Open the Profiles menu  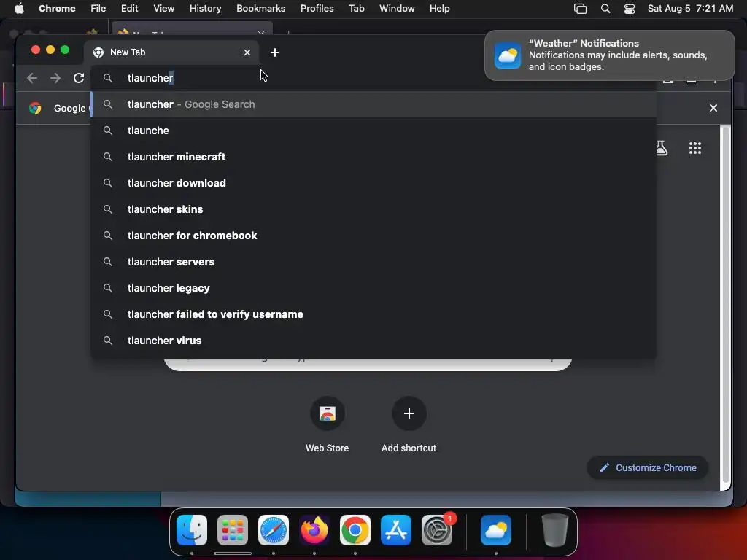point(317,9)
